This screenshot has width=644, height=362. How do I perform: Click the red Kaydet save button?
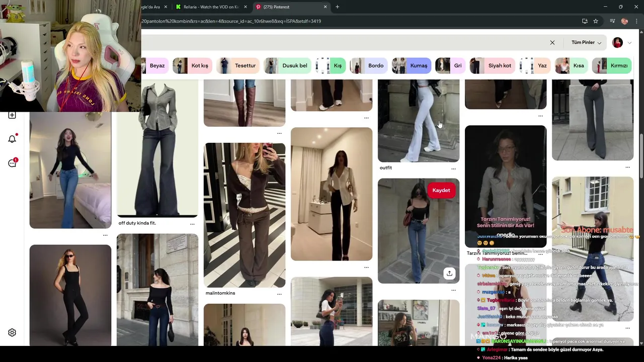click(x=441, y=190)
